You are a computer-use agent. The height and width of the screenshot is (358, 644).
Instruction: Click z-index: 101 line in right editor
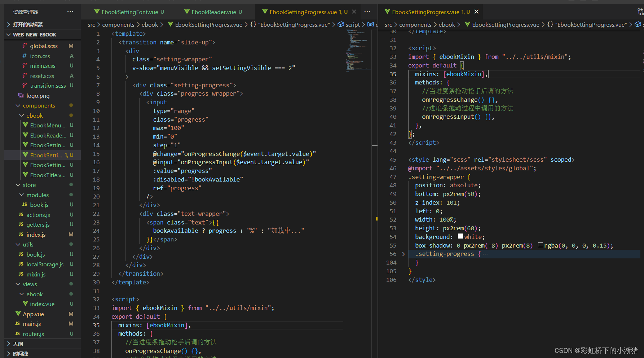click(x=437, y=202)
